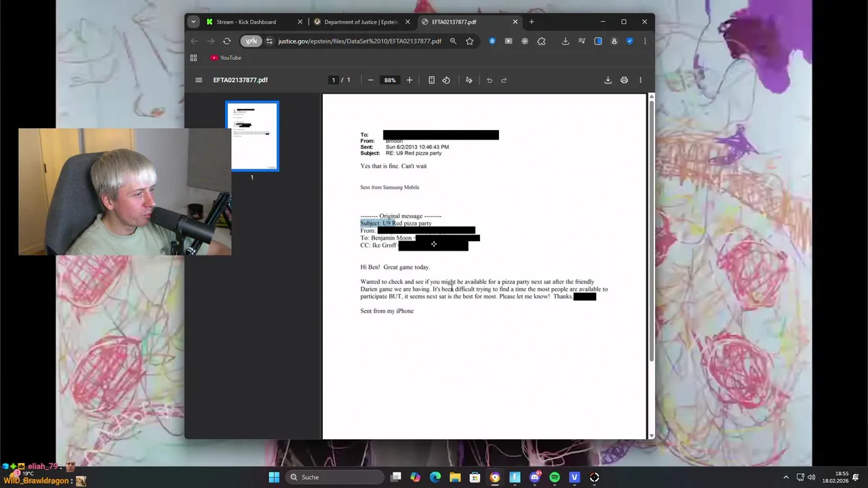
Task: Open media control playlist icon
Action: 582,41
